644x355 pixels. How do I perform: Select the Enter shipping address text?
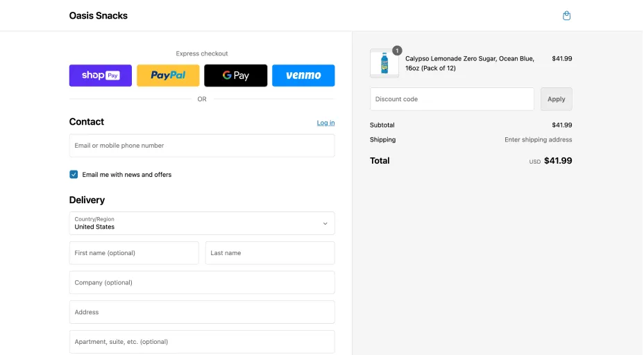point(538,139)
